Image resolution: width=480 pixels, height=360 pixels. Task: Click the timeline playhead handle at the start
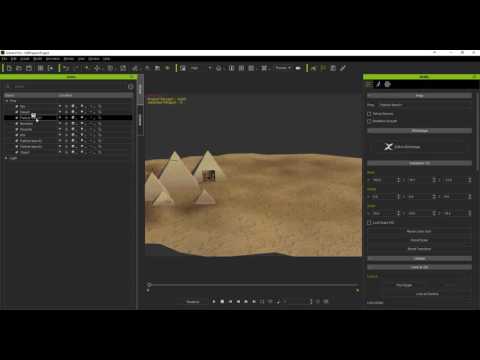(x=149, y=285)
